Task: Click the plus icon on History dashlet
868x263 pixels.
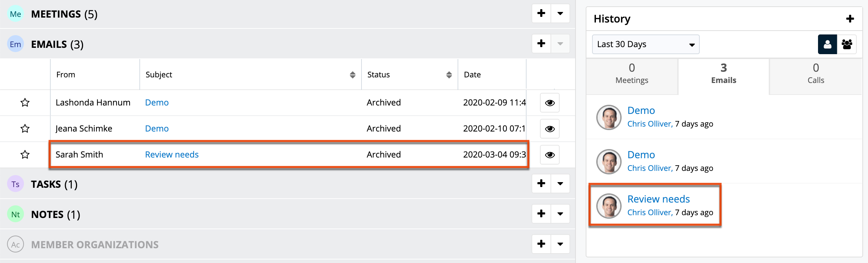Action: tap(850, 18)
